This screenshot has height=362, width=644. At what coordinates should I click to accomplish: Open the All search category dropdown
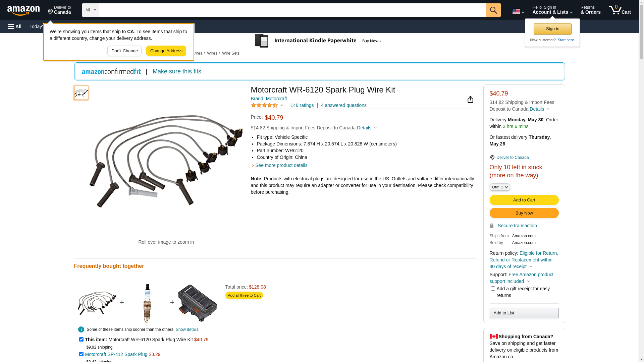91,10
